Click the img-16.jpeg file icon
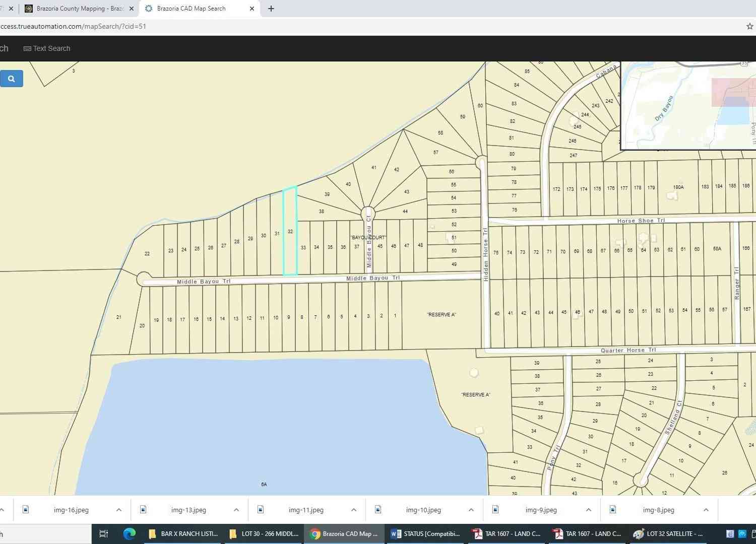This screenshot has width=756, height=544. (26, 509)
